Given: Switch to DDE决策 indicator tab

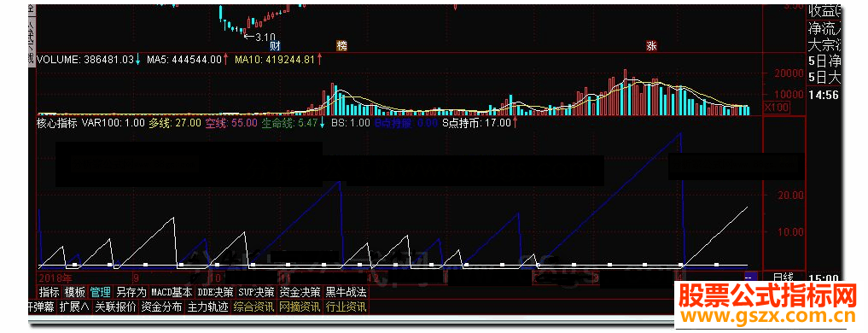Looking at the screenshot, I should (x=215, y=292).
